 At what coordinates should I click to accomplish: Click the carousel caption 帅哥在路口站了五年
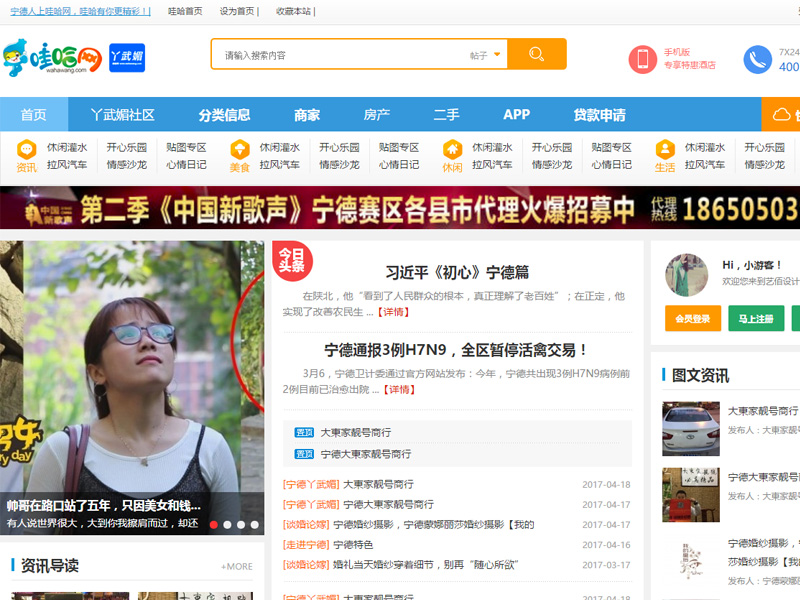tap(104, 506)
